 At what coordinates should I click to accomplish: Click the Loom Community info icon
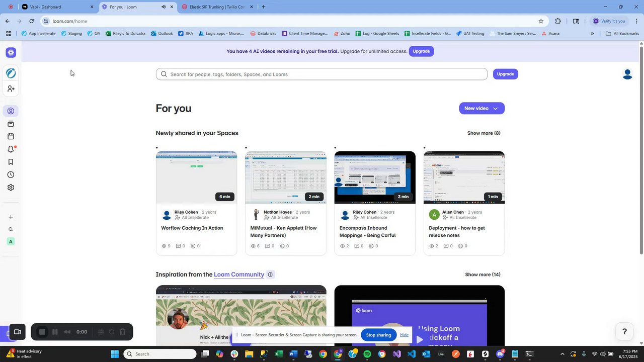[x=270, y=275]
